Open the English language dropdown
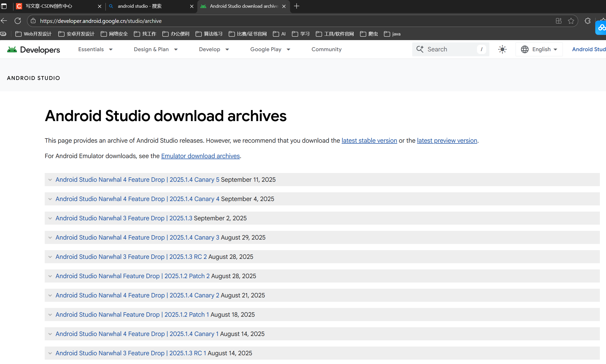Viewport: 606px width, 364px height. tap(539, 49)
